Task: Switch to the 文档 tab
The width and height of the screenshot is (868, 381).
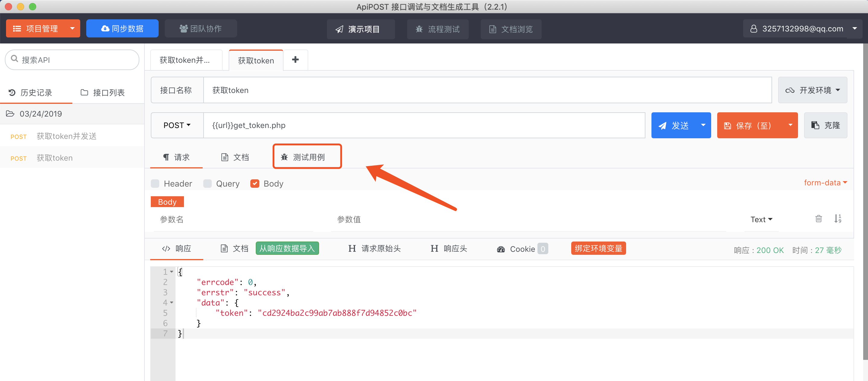Action: tap(235, 157)
